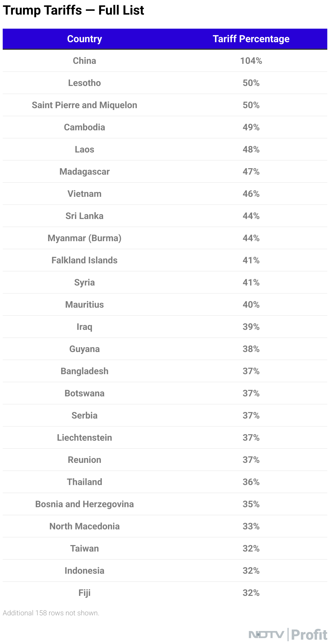Click the Falkland Islands entry
This screenshot has width=330, height=644.
(x=84, y=260)
